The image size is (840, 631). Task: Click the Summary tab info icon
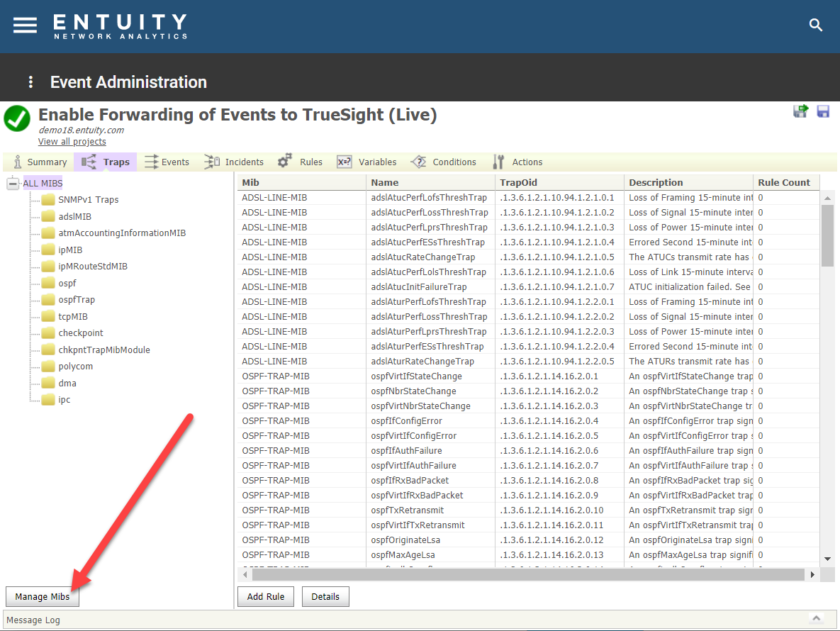18,162
